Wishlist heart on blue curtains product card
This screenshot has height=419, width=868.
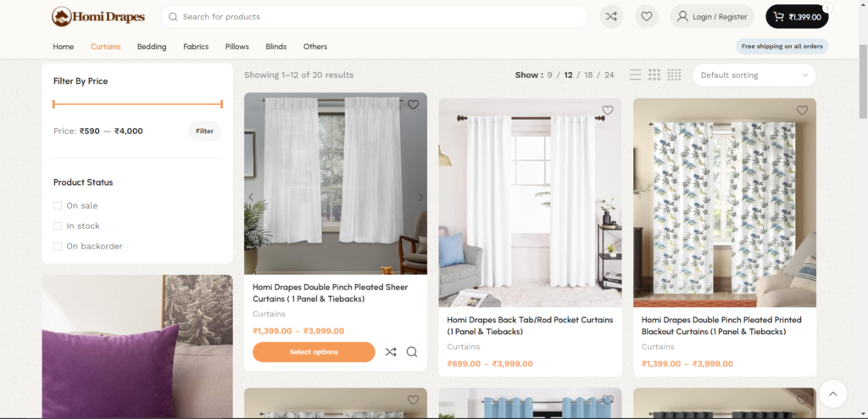pos(608,399)
